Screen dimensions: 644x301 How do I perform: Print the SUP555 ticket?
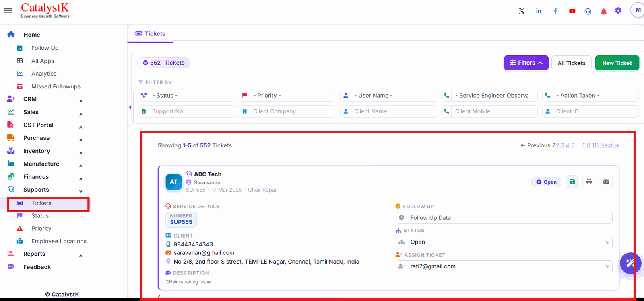pyautogui.click(x=589, y=182)
